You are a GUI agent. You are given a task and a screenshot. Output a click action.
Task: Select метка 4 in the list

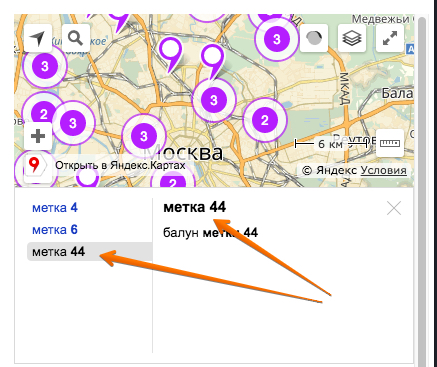(55, 208)
